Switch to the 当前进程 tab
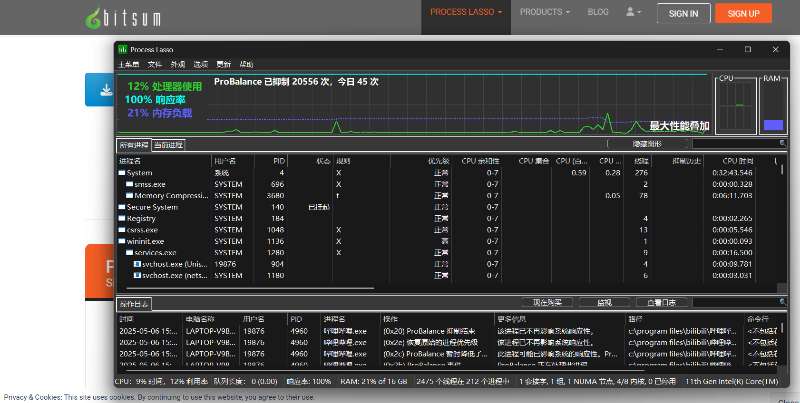Image resolution: width=800 pixels, height=403 pixels. tap(168, 145)
